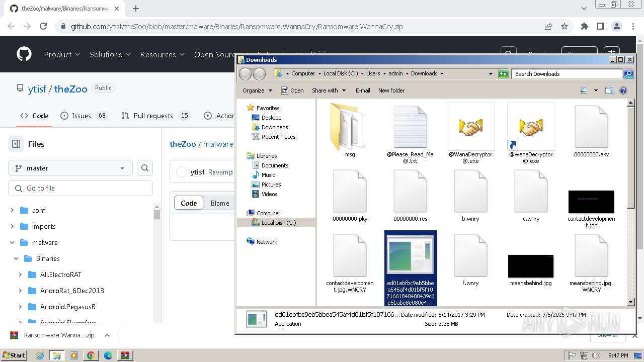Open the GitHub Issues tab
The width and height of the screenshot is (644, 362).
pyautogui.click(x=84, y=116)
